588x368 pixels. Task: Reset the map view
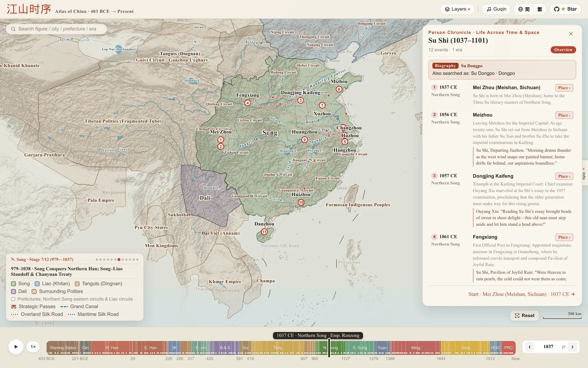pos(525,316)
